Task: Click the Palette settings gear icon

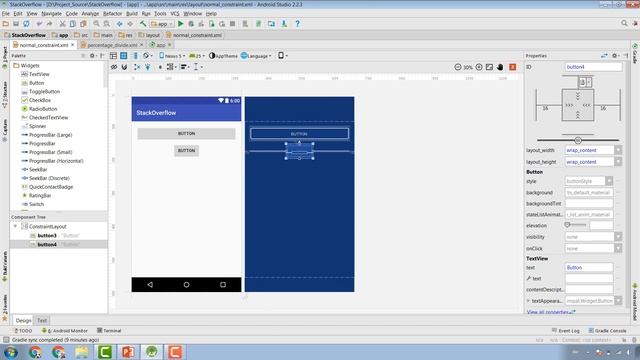Action: click(92, 56)
